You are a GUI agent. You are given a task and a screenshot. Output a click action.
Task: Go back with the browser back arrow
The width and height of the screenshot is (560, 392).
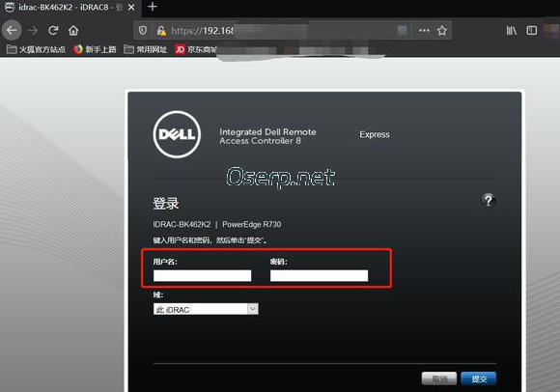(x=12, y=30)
